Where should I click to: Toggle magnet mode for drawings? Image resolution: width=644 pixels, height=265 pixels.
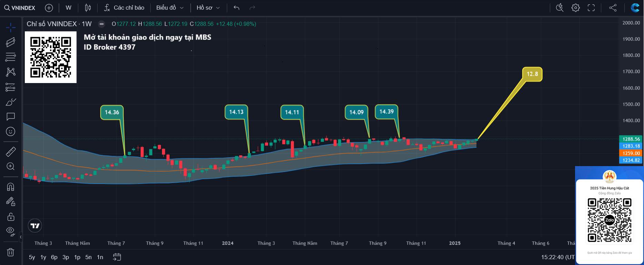[x=11, y=186]
